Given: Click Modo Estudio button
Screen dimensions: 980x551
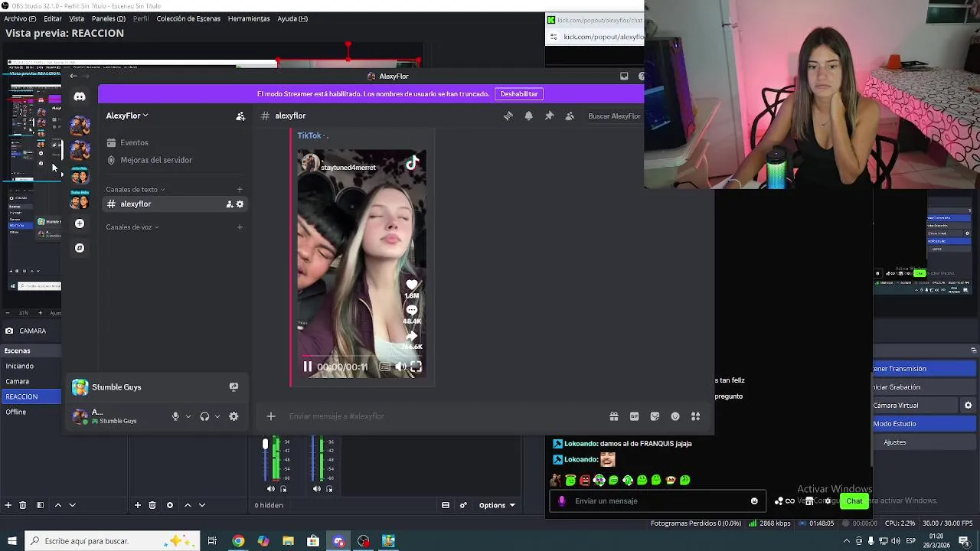Looking at the screenshot, I should tap(924, 424).
